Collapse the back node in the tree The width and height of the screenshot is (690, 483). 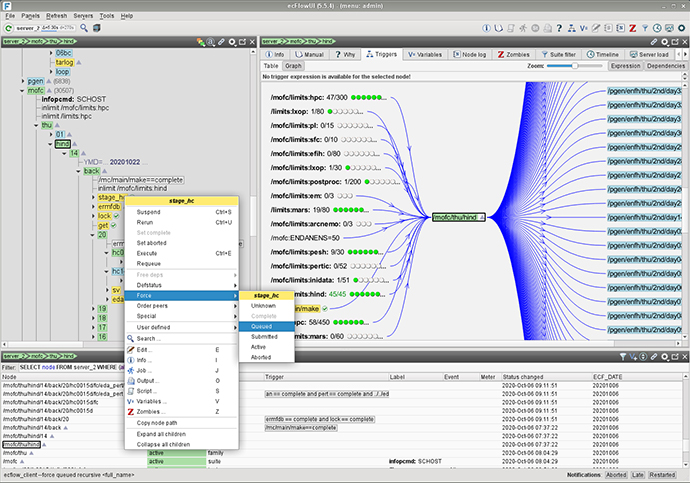(77, 171)
